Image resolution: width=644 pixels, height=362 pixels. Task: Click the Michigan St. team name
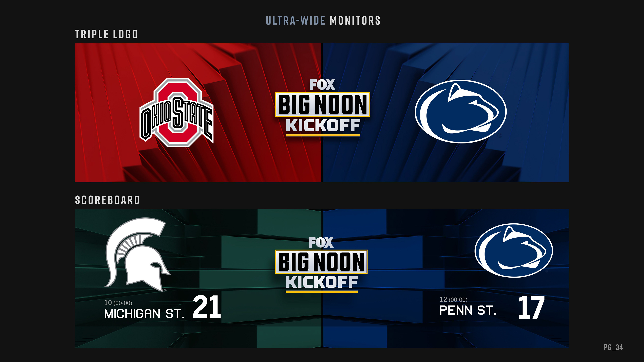click(x=144, y=314)
